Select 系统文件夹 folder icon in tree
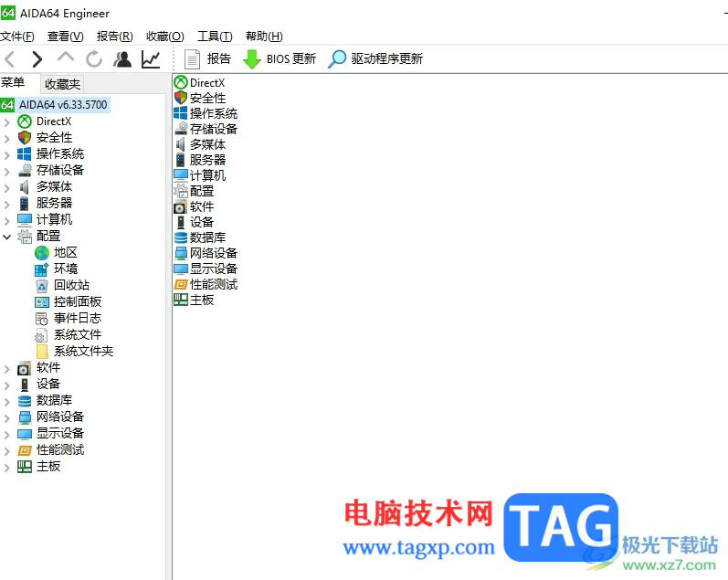 (x=42, y=352)
